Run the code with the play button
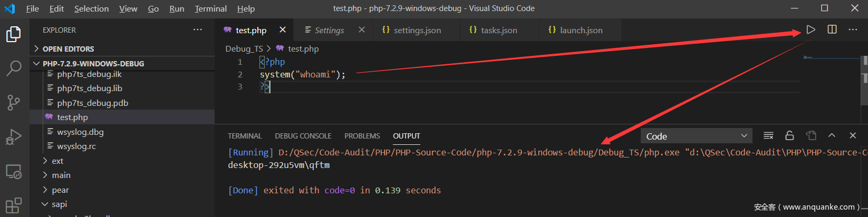 point(811,30)
